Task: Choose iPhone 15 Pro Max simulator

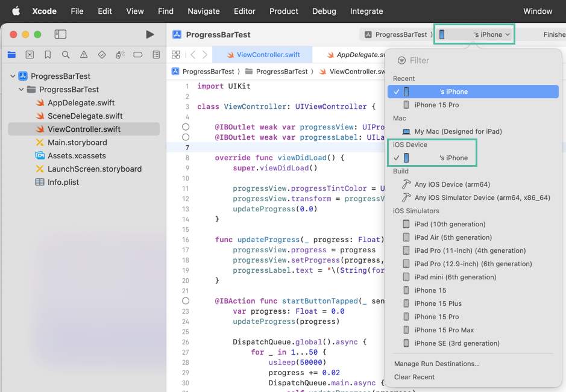Action: (x=473, y=330)
